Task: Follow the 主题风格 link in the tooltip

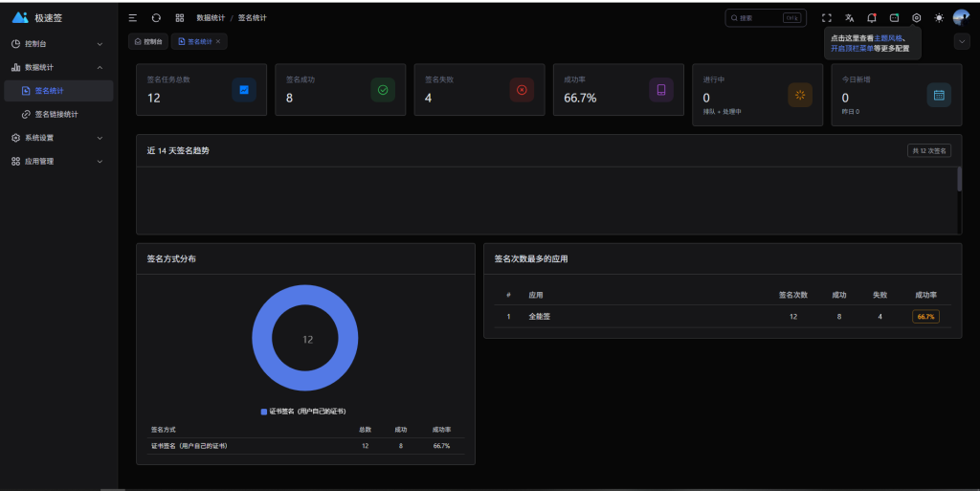Action: 888,38
